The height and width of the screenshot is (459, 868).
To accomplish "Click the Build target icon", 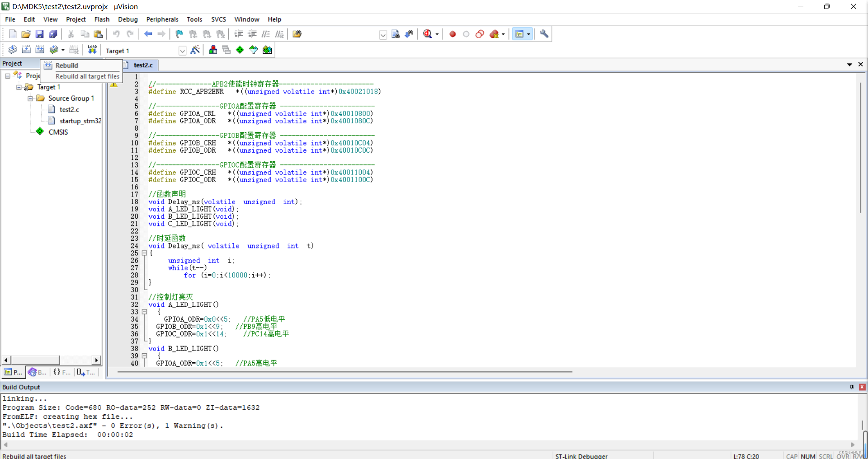I will coord(26,50).
